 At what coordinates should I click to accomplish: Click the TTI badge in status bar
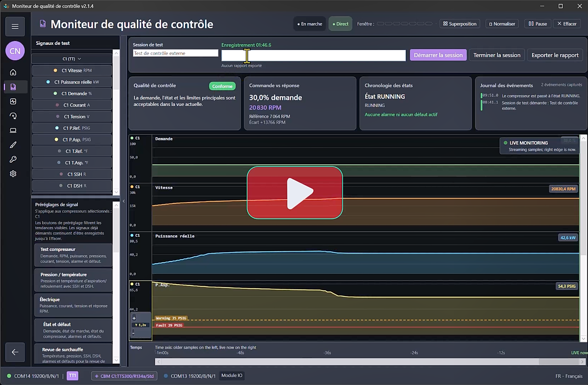(x=72, y=376)
